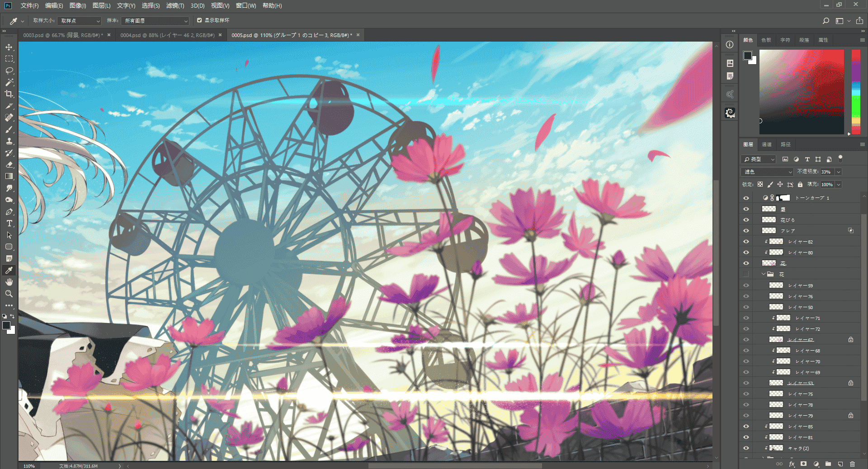Select the Clone Stamp tool
The height and width of the screenshot is (469, 868).
9,141
